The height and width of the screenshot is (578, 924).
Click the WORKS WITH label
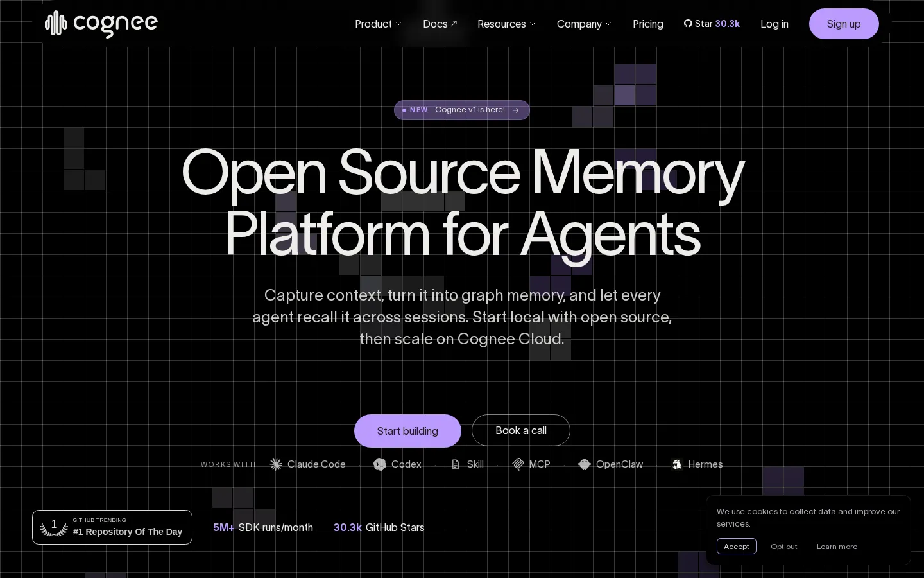point(228,464)
